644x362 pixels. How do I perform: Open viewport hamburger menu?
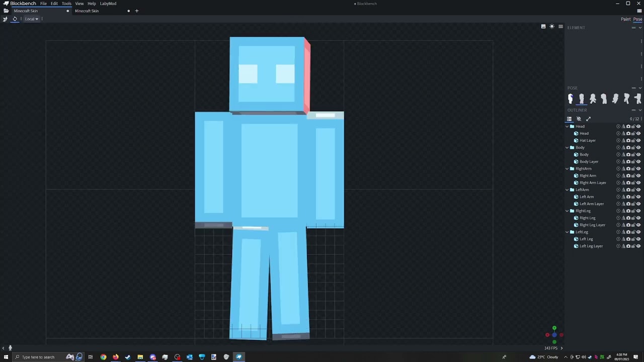[x=560, y=27]
